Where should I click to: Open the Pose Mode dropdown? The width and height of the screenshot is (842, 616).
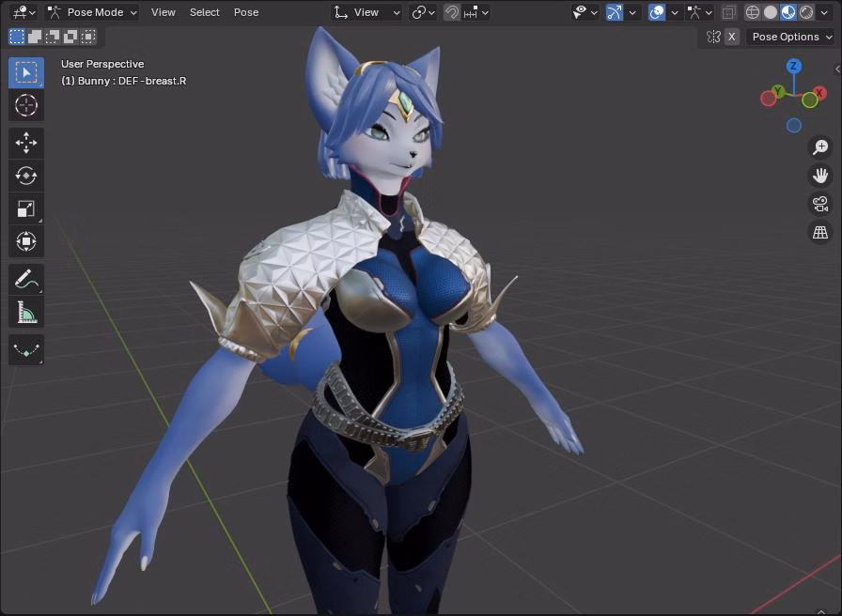click(92, 12)
